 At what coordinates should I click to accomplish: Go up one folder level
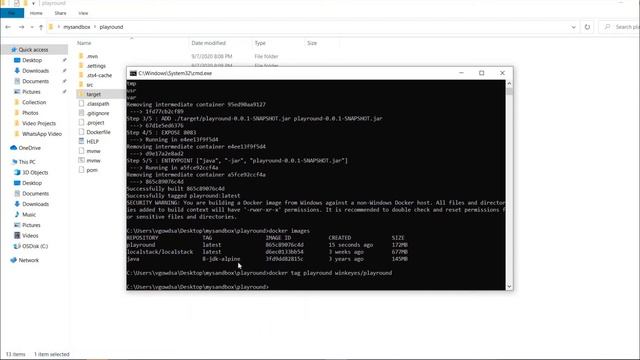(41, 27)
